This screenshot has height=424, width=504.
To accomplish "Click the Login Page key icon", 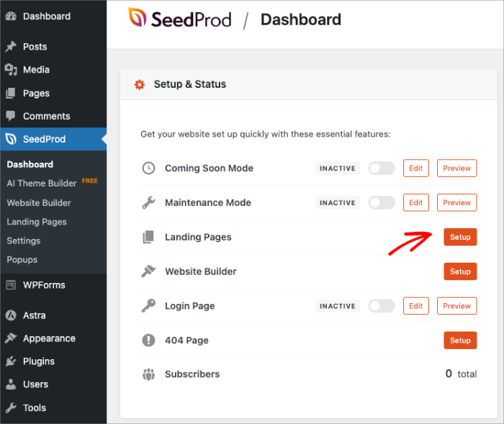I will (148, 306).
